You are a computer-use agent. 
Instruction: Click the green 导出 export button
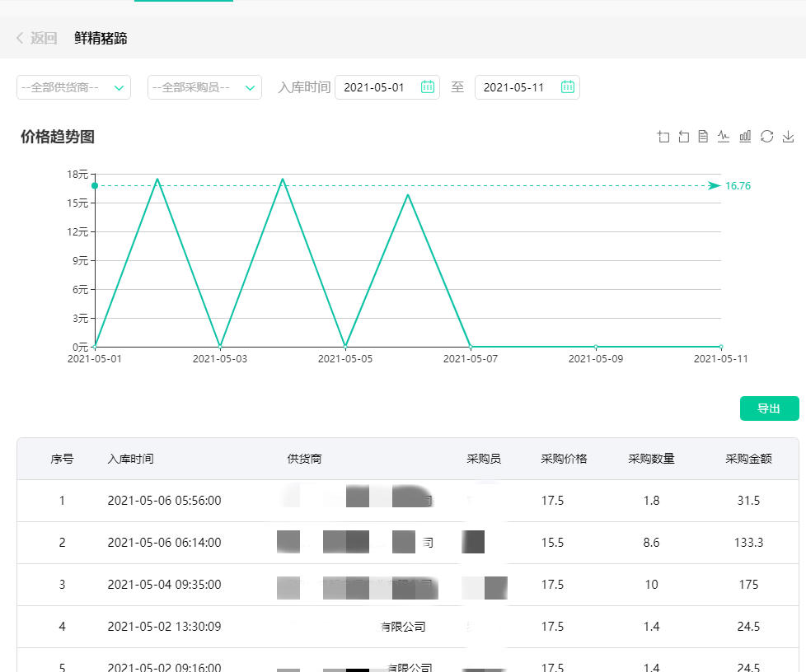click(769, 408)
